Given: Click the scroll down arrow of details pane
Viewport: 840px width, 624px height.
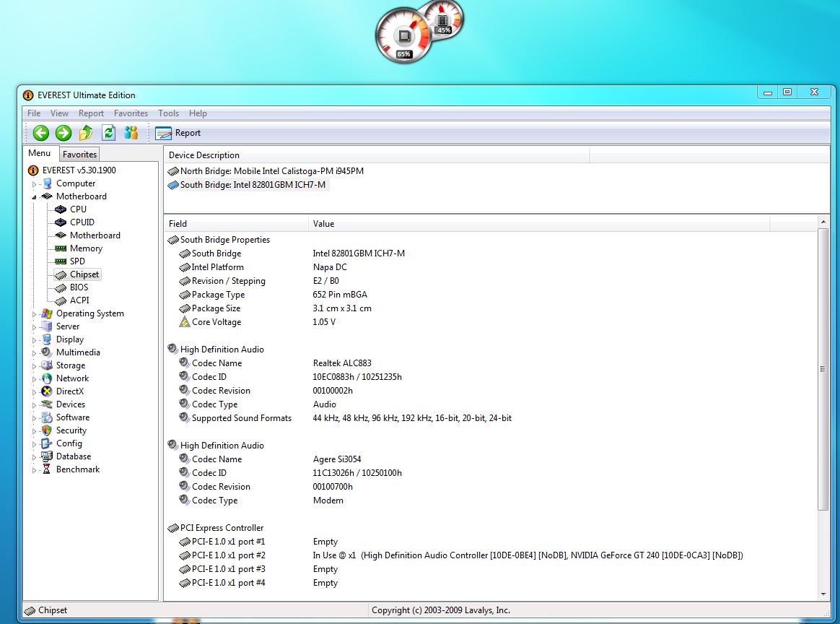Looking at the screenshot, I should (x=823, y=594).
